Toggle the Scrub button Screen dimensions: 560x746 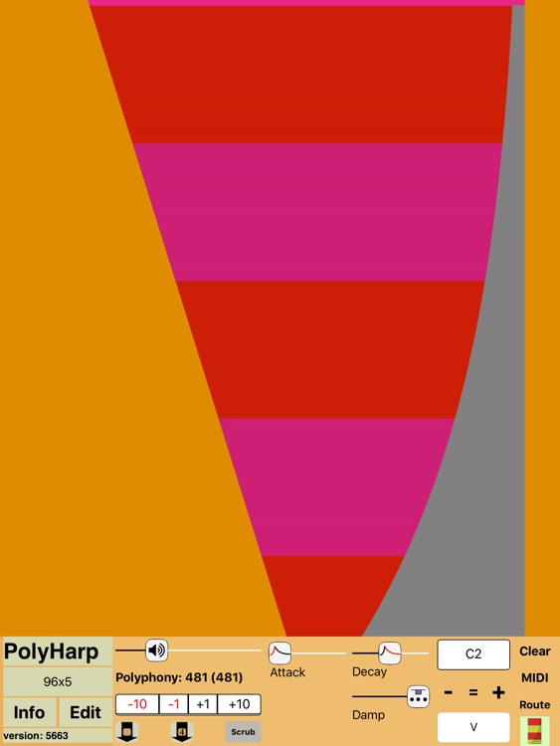click(x=243, y=732)
